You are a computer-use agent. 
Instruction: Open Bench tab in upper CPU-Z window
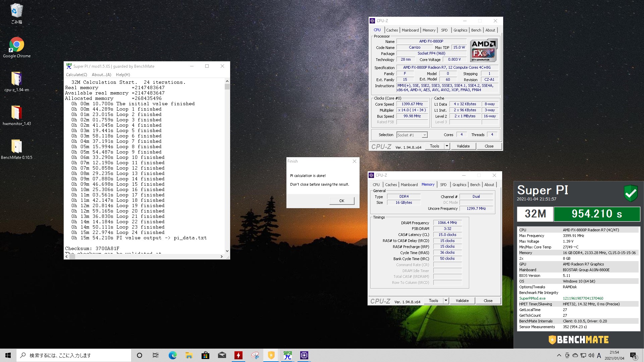(476, 30)
